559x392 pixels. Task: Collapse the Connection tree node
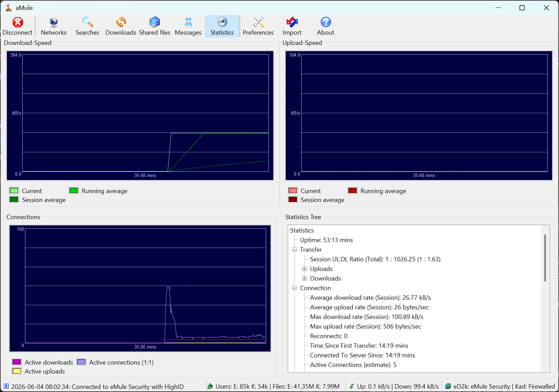294,288
